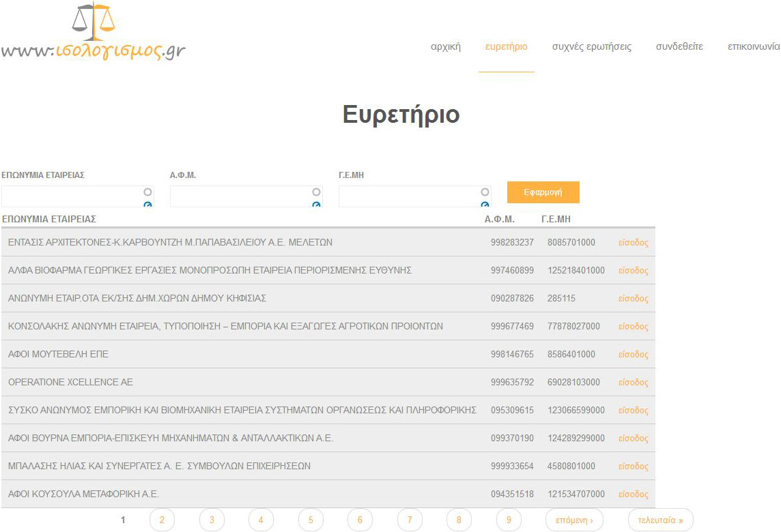This screenshot has height=532, width=781.
Task: Click the circle icon in Α.Φ.Μ. filter field
Action: pyautogui.click(x=316, y=192)
